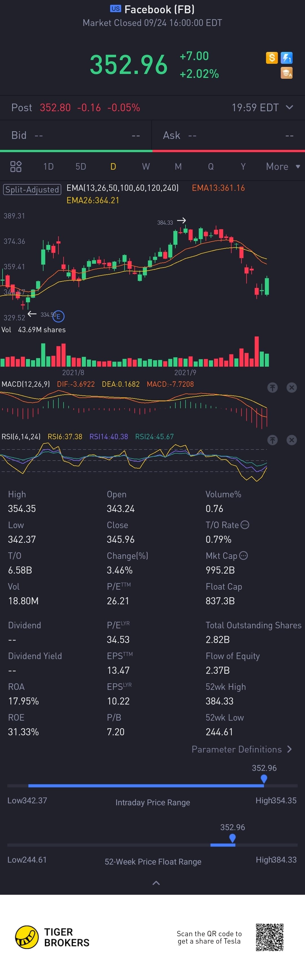This screenshot has width=305, height=980.
Task: Tap the Ask quote cell
Action: (228, 135)
